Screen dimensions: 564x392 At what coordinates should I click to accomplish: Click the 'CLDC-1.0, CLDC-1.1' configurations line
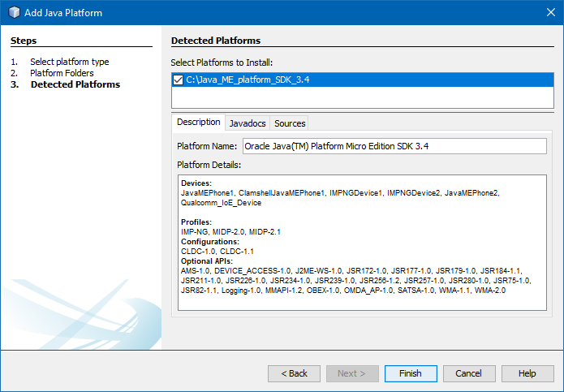point(217,252)
